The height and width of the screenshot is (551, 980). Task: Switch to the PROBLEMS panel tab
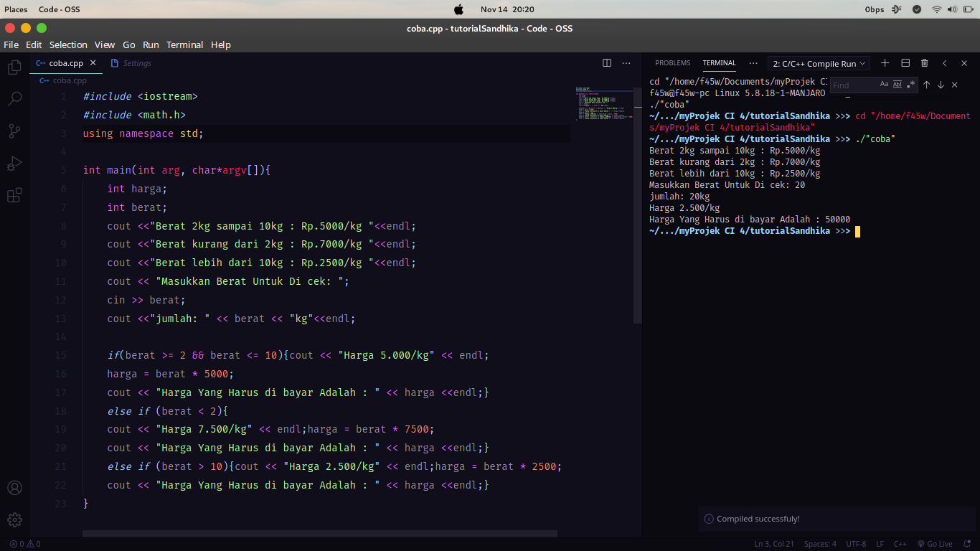[672, 63]
